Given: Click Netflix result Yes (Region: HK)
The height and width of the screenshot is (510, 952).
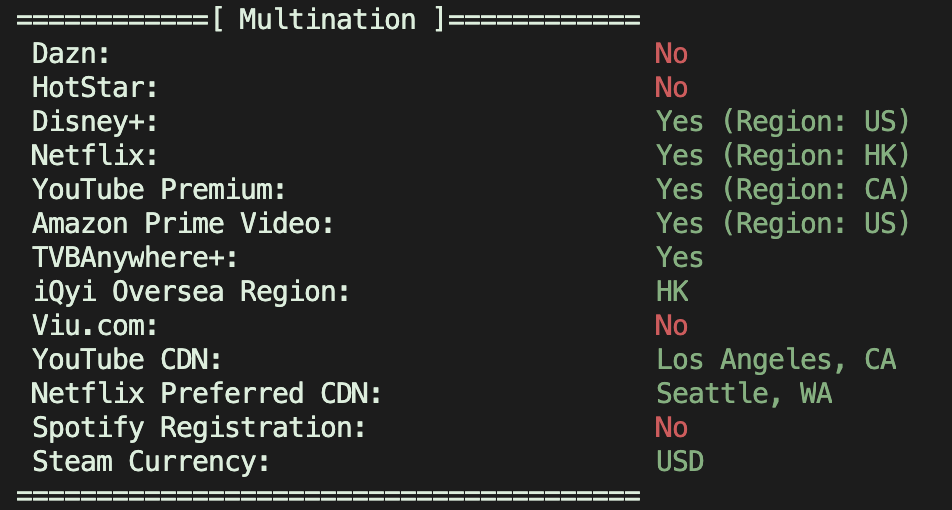Looking at the screenshot, I should tap(783, 156).
